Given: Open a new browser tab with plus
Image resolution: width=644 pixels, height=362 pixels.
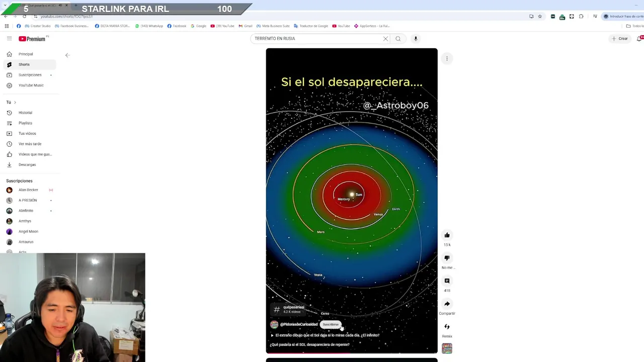Looking at the screenshot, I should click(x=75, y=5).
